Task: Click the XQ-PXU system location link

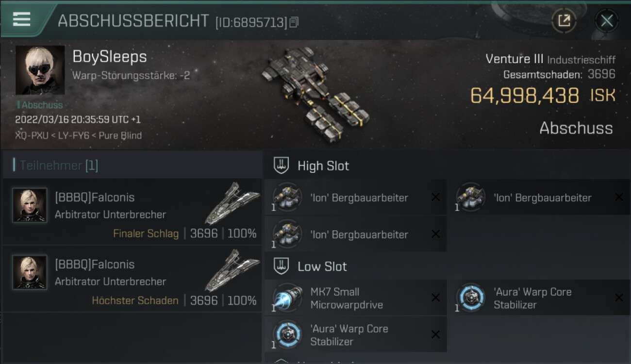Action: (x=32, y=135)
